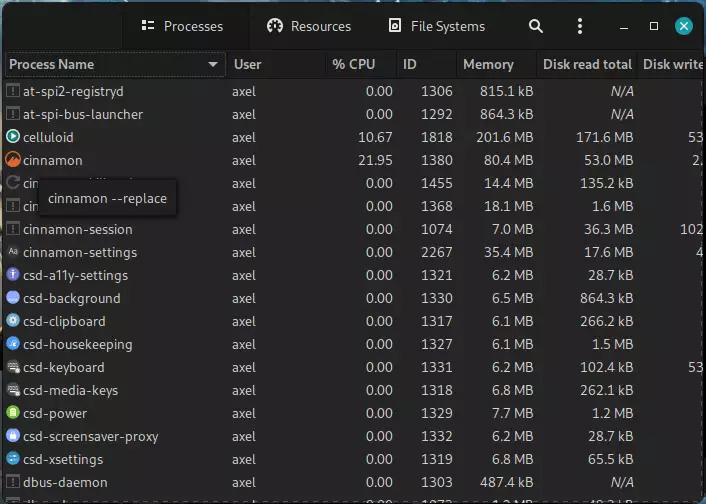Click the celluloid process icon
Screen dimensions: 706x504
pyautogui.click(x=13, y=136)
